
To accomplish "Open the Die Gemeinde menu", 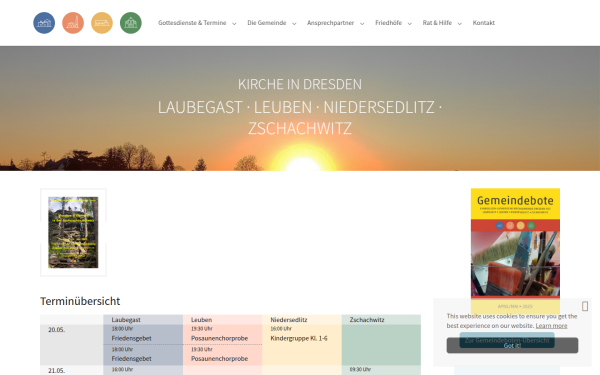I will (x=267, y=23).
